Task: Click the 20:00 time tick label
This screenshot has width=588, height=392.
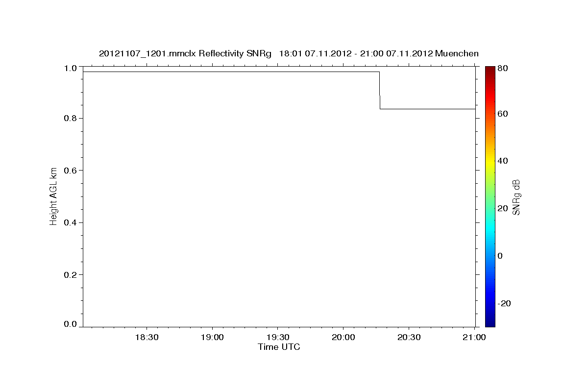Action: [343, 338]
